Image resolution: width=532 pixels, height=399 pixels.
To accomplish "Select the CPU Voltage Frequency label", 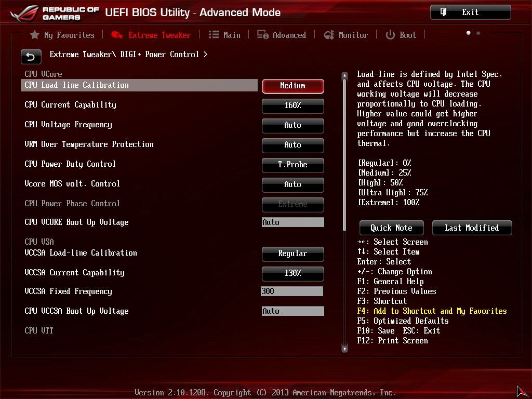I will click(68, 125).
